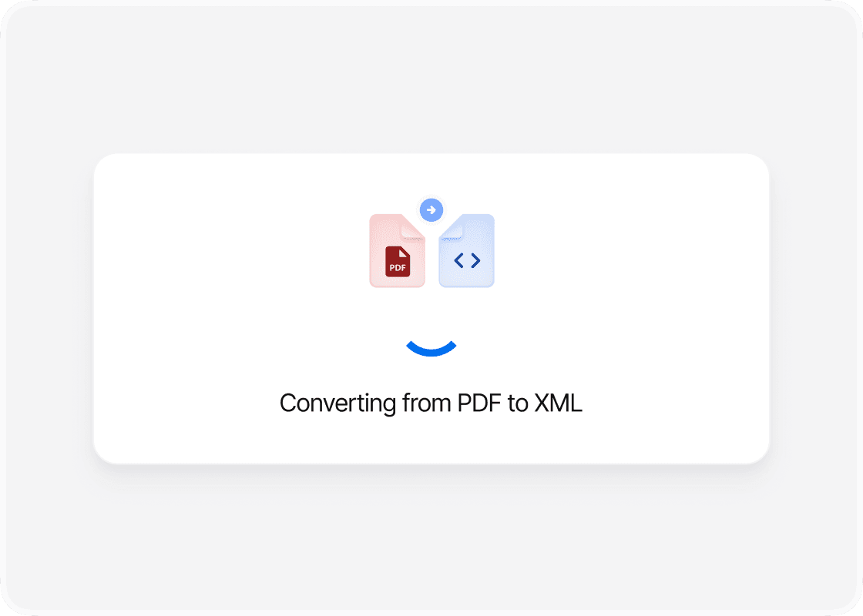
Task: Click the word "from" in the status text
Action: (427, 403)
